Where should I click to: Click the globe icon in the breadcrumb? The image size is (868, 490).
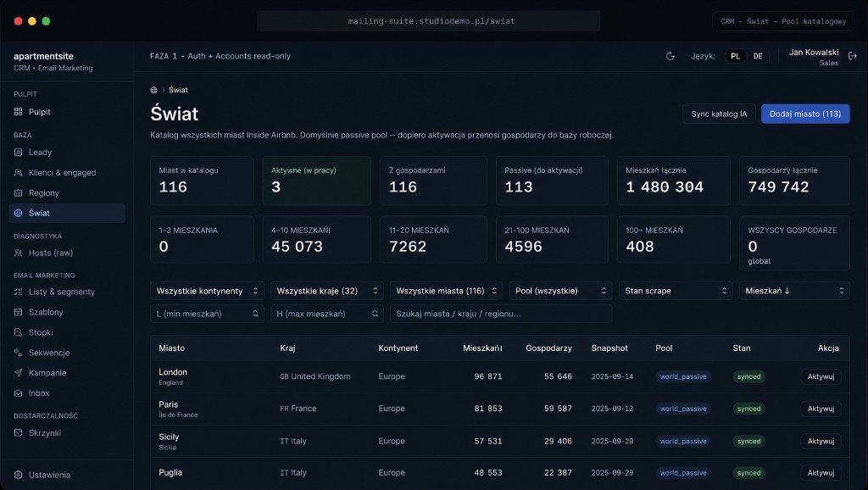point(154,90)
